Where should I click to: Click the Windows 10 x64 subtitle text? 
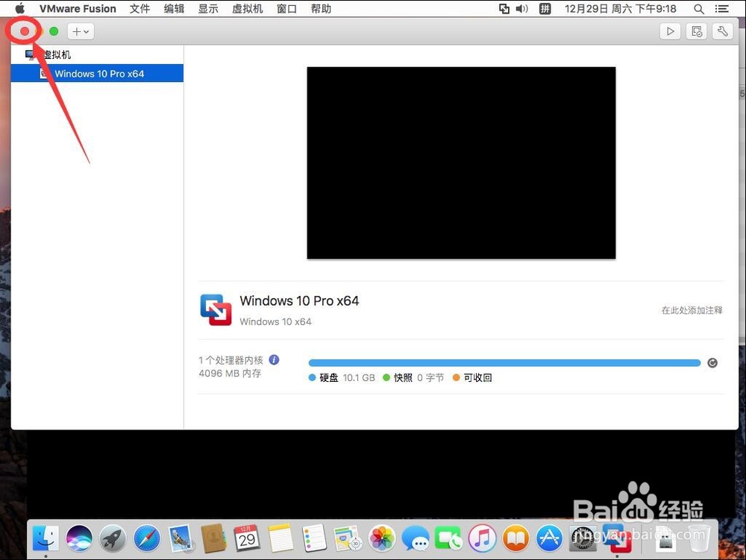coord(275,322)
